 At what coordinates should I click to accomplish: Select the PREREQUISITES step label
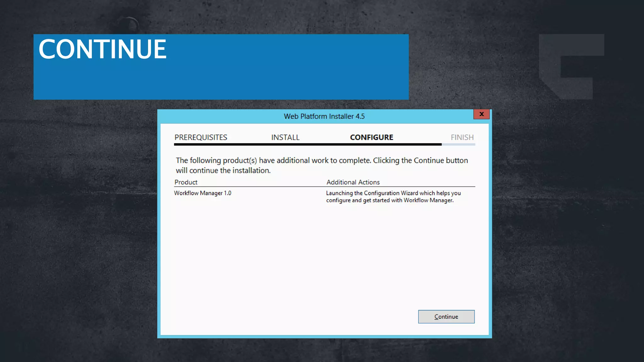(x=201, y=137)
